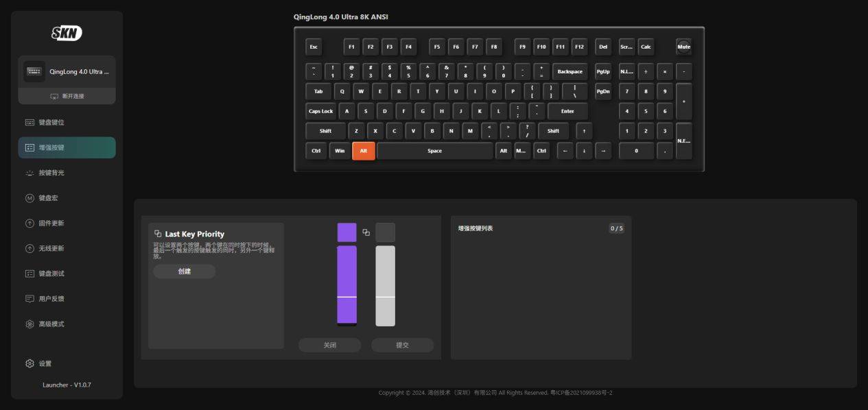
Task: Click the 关闭 close button
Action: 329,345
